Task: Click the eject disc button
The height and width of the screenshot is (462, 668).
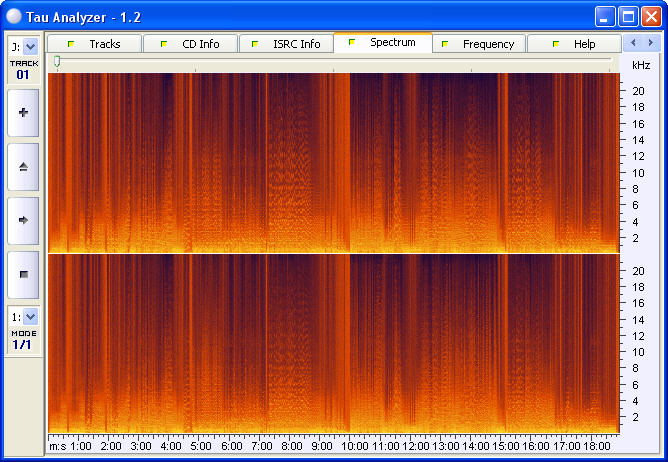Action: click(x=23, y=167)
